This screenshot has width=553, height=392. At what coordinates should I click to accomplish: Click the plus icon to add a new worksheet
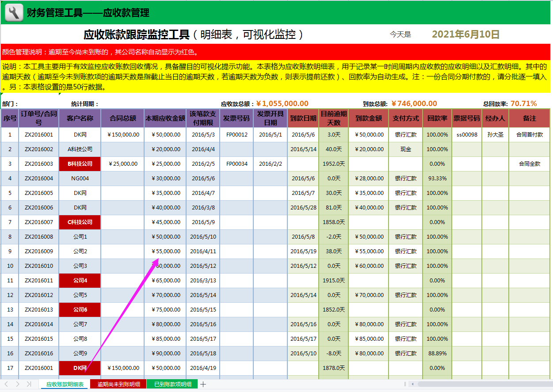(x=203, y=384)
